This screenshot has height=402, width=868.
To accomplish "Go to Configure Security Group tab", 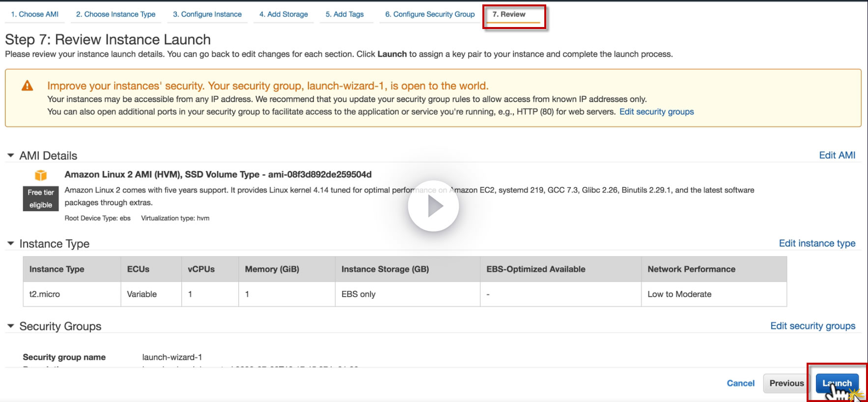I will (430, 14).
